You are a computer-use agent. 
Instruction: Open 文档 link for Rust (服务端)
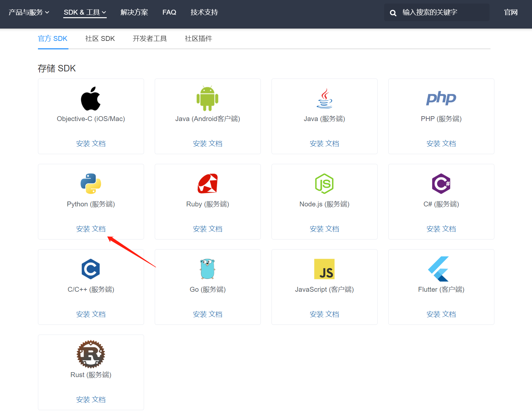[99, 399]
